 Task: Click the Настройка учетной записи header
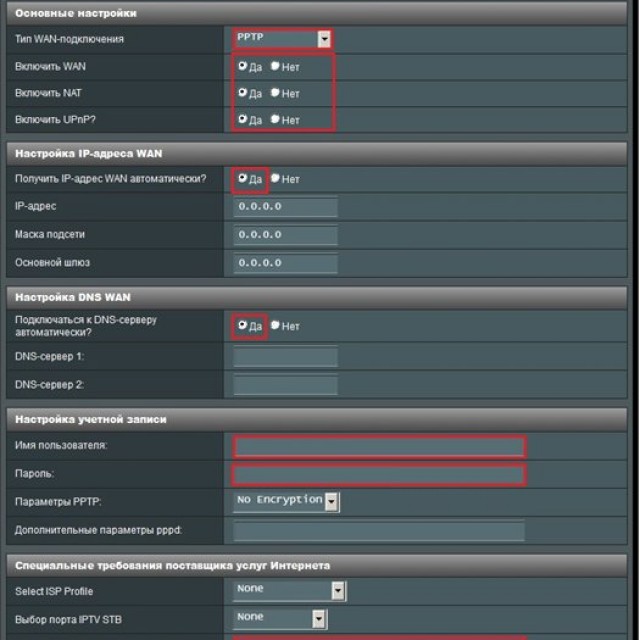pyautogui.click(x=317, y=420)
